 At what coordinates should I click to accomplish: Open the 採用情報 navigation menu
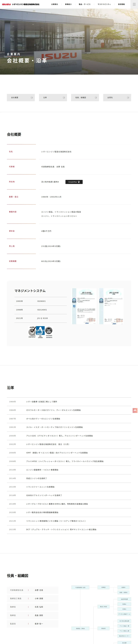pos(121,4)
